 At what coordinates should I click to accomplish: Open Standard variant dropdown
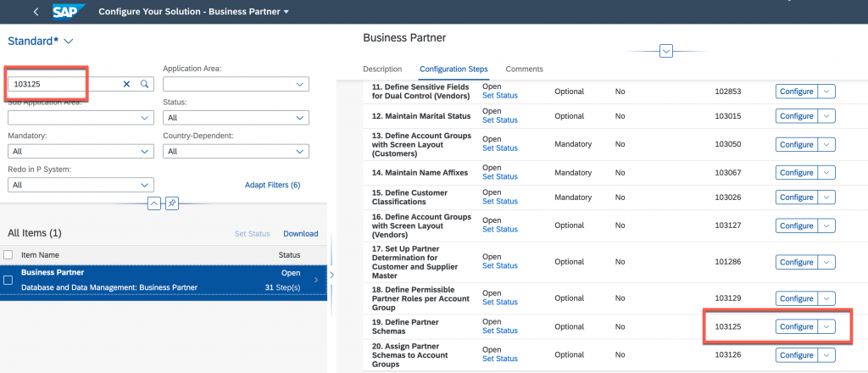coord(41,41)
